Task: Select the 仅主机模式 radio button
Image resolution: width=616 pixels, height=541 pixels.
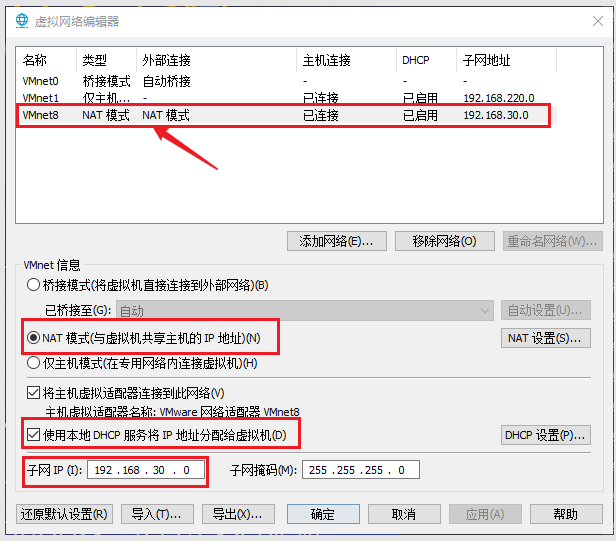Action: pyautogui.click(x=33, y=363)
